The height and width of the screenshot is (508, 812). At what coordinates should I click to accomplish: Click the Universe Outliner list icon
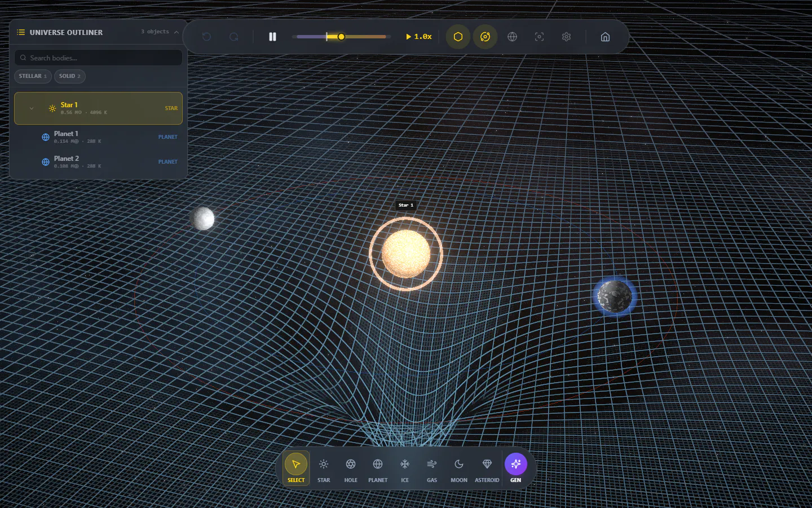point(21,32)
